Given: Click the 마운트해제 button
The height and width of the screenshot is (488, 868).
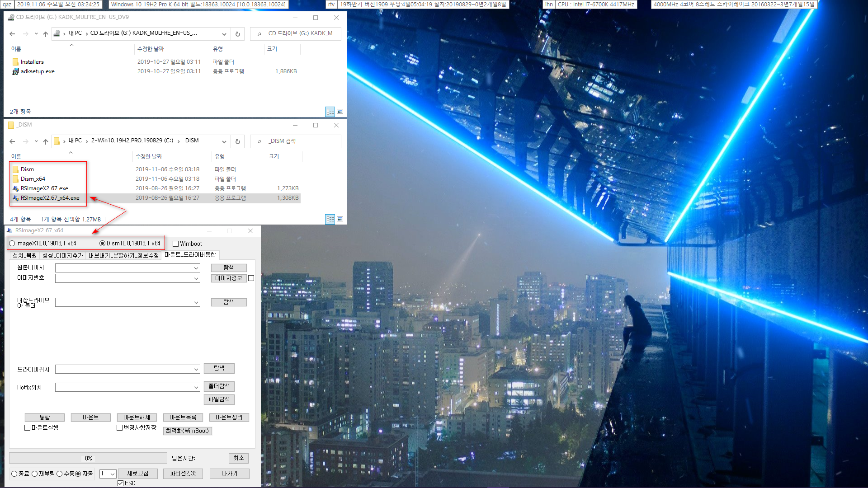Looking at the screenshot, I should pos(137,418).
